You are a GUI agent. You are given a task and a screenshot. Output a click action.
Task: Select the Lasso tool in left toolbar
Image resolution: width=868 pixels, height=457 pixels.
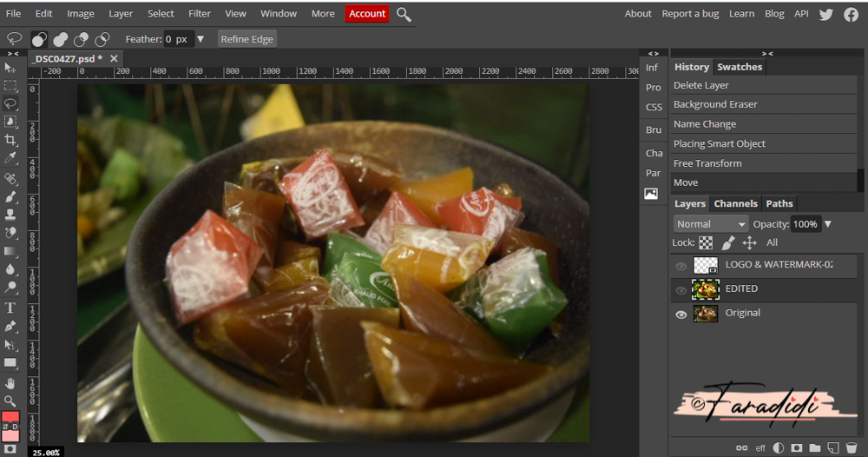[10, 103]
